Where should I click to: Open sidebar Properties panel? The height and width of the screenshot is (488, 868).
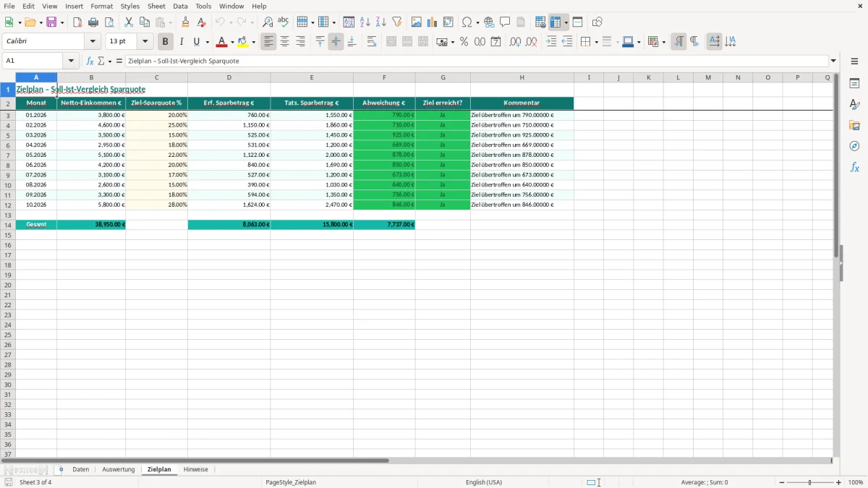click(854, 83)
